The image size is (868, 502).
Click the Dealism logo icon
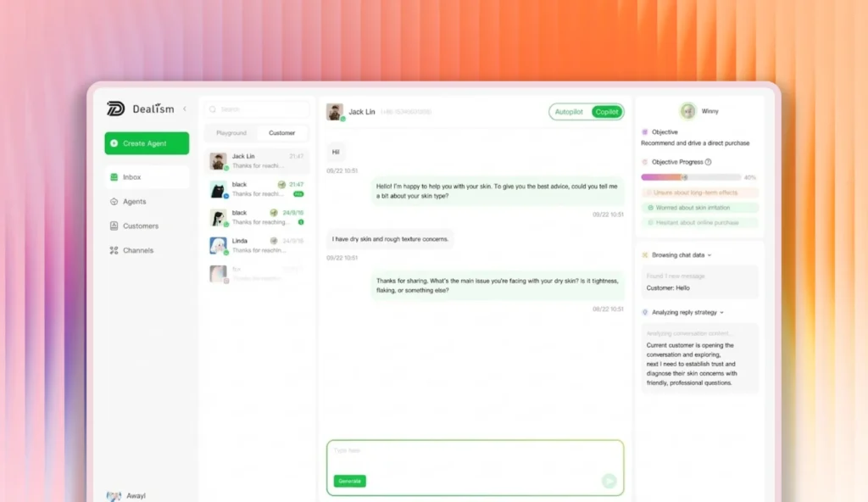[x=115, y=109]
